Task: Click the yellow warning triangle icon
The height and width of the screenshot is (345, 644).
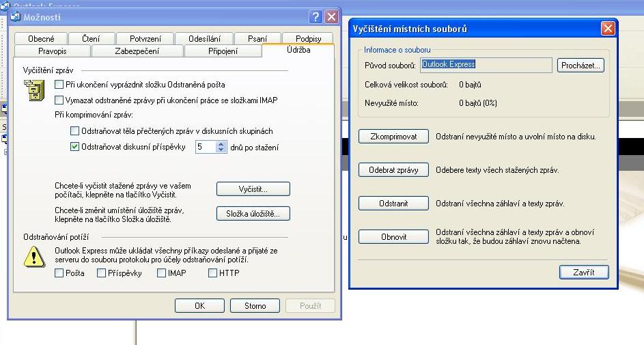Action: [34, 257]
